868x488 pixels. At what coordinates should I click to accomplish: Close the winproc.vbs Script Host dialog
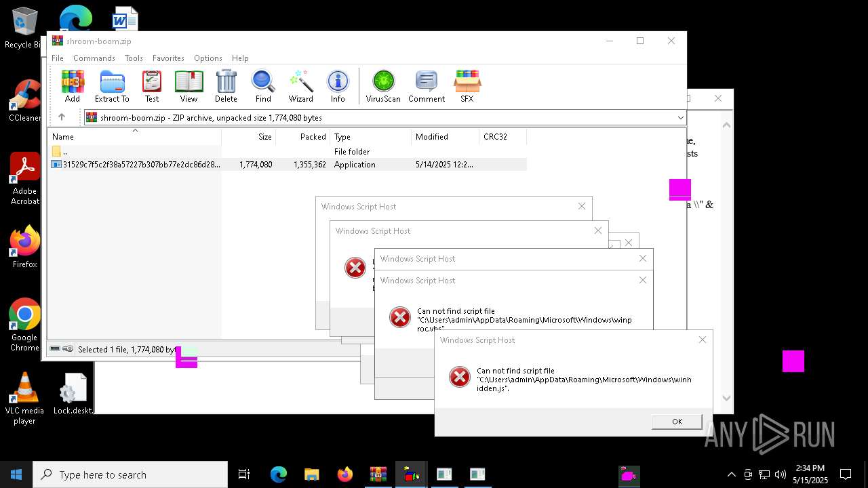pos(643,280)
